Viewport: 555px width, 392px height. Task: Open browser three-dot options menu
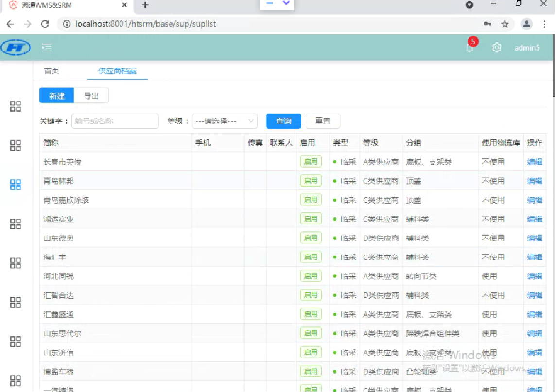(544, 24)
